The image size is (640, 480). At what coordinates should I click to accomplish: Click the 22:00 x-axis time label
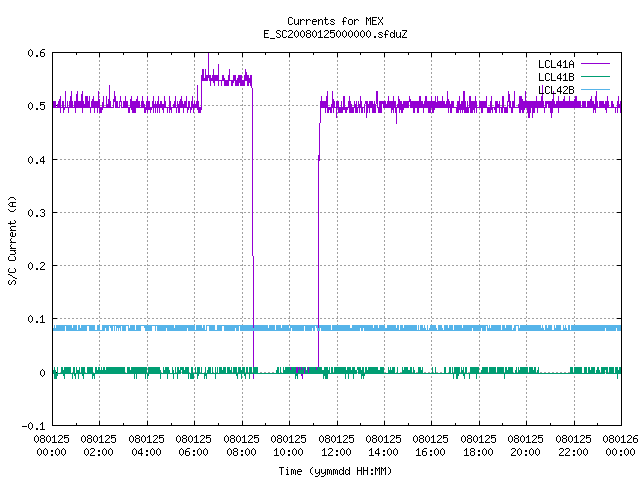point(573,452)
